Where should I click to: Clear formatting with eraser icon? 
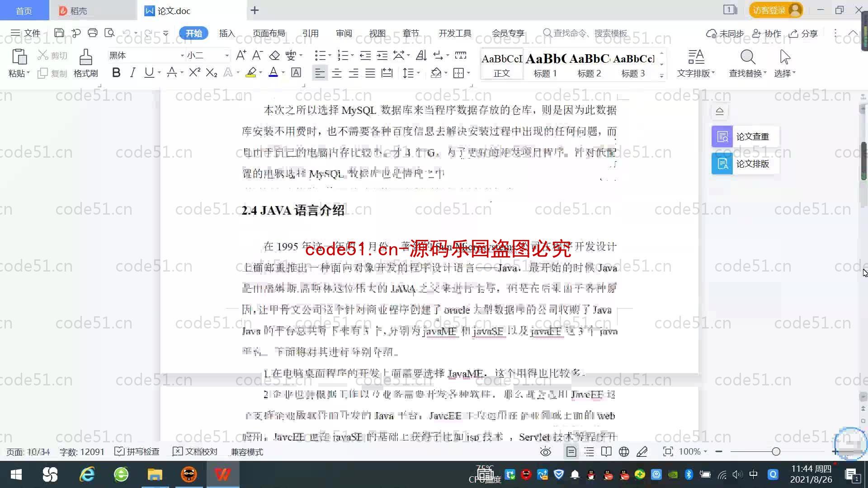point(274,55)
